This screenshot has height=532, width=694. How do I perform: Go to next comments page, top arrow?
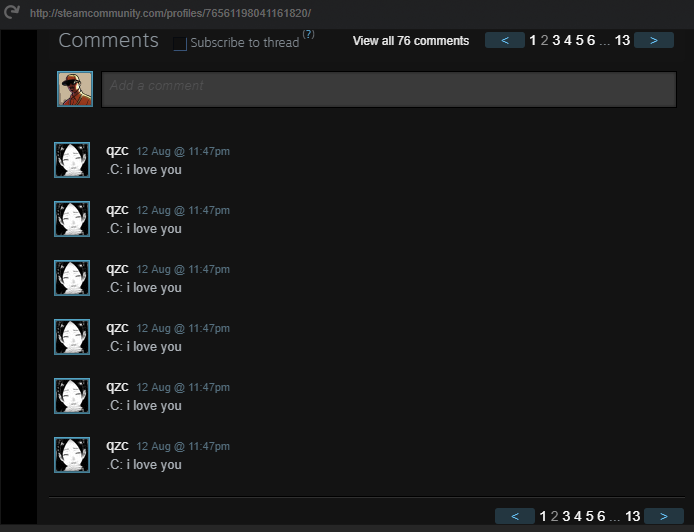click(654, 40)
